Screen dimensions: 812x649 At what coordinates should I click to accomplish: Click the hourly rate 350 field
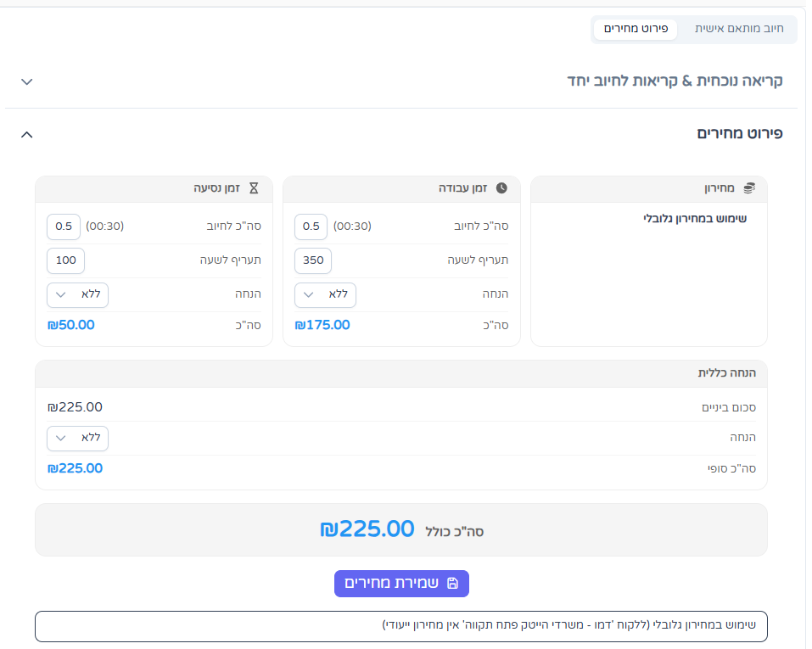click(x=313, y=260)
